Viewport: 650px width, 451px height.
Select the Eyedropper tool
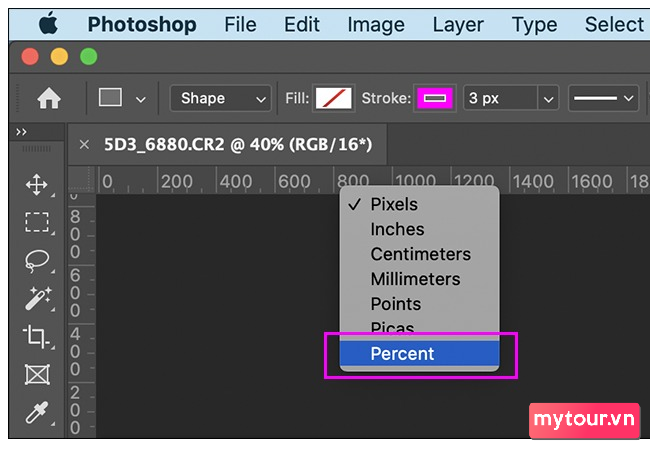click(x=37, y=412)
